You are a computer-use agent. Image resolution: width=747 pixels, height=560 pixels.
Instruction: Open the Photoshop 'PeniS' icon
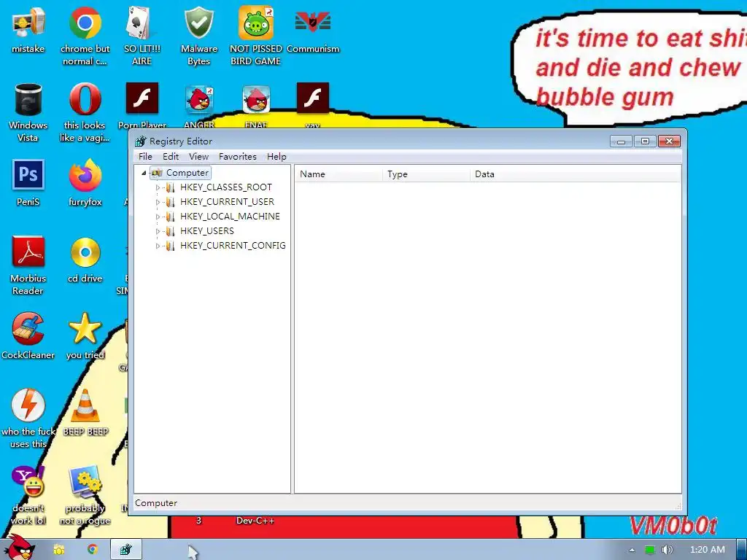tap(28, 183)
